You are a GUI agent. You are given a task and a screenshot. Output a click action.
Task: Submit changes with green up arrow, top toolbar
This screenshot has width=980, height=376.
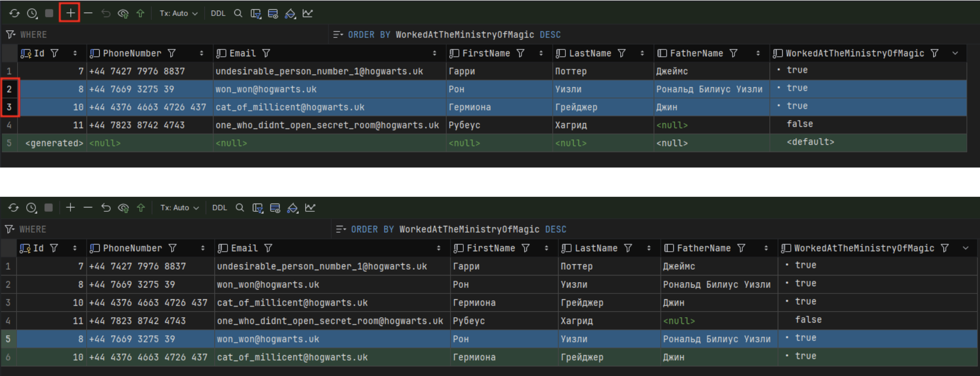pyautogui.click(x=140, y=14)
